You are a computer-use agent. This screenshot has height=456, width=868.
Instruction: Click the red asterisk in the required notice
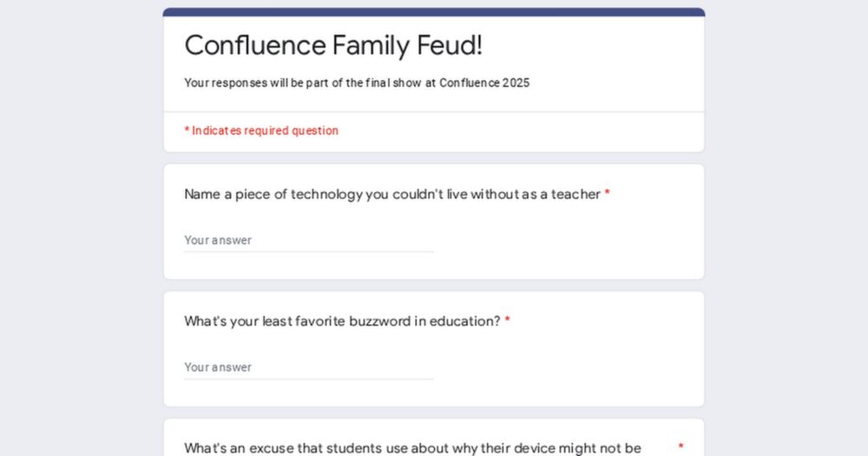coord(187,130)
